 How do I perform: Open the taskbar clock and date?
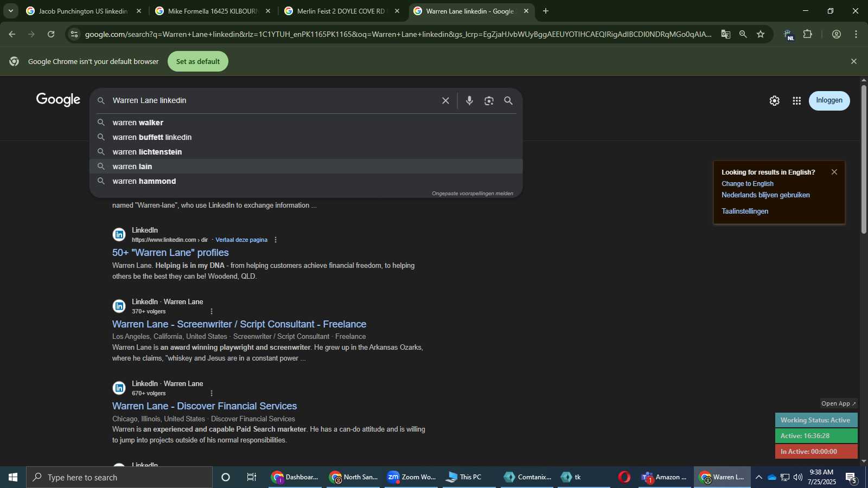(x=821, y=477)
